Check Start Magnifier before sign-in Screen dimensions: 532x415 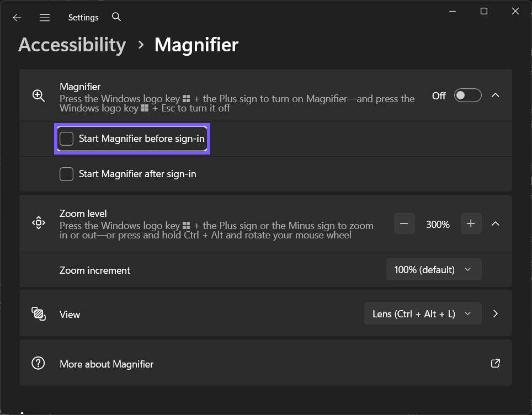pos(66,139)
